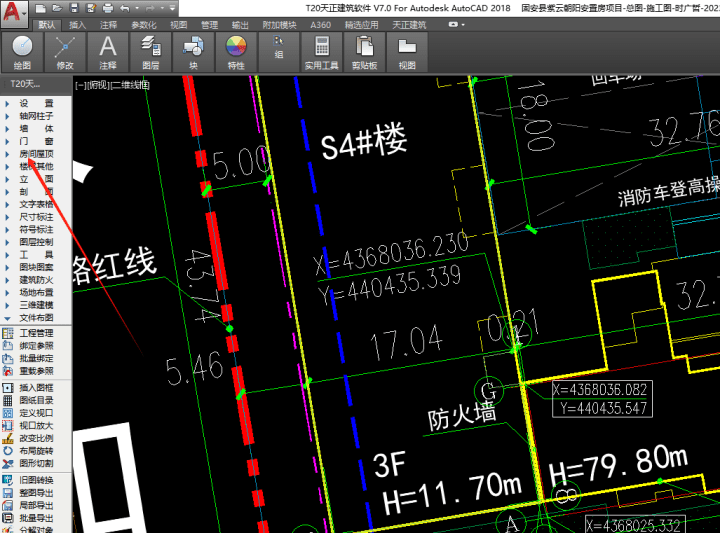Switch to the 精选应用 ribbon tab
This screenshot has height=533, width=720.
point(361,25)
